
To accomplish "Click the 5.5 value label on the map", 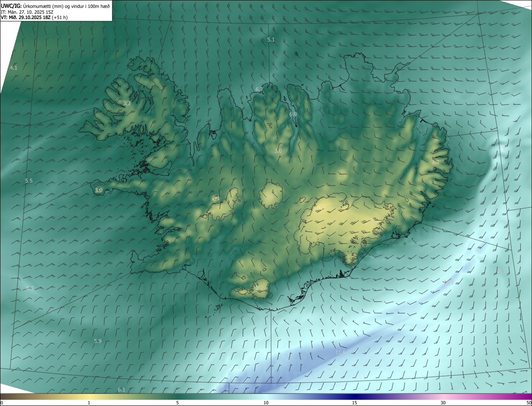I will point(29,181).
